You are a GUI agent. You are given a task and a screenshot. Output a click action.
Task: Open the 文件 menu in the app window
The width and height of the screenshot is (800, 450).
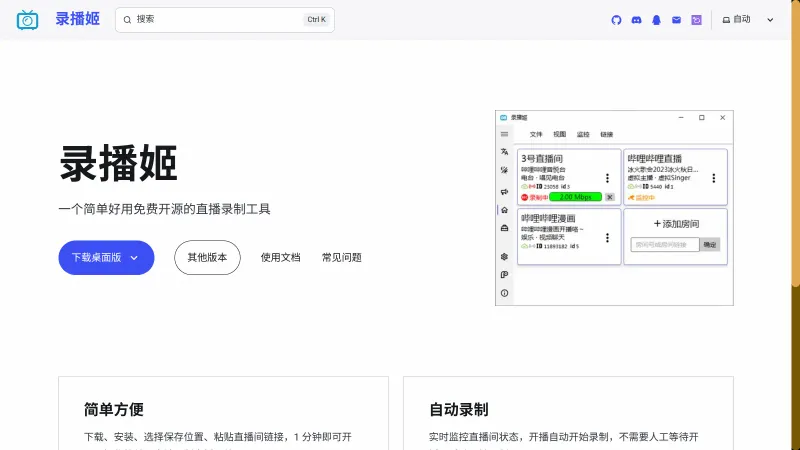click(x=536, y=134)
